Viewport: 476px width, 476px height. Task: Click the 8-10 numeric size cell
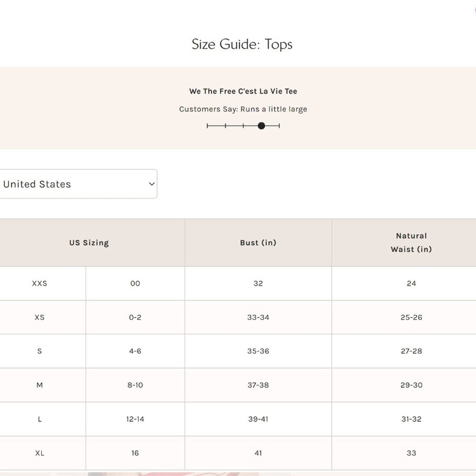tap(135, 385)
